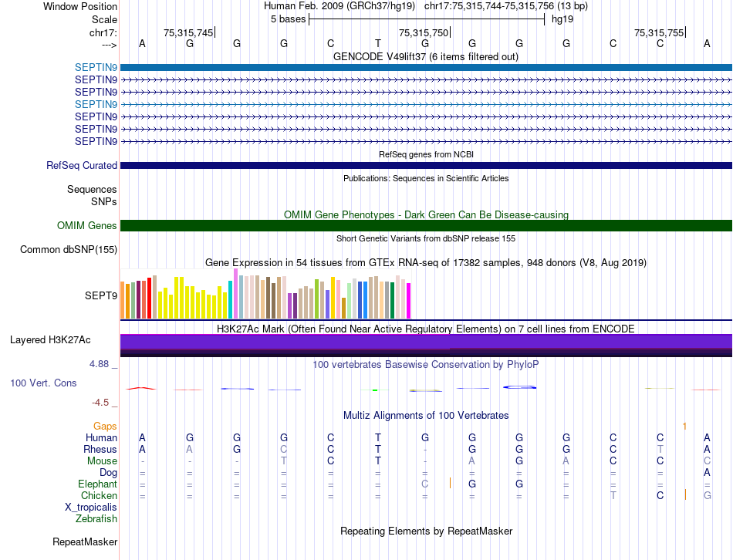This screenshot has height=560, width=733.
Task: Click the 75,315,750 position ruler mark
Action: [424, 32]
